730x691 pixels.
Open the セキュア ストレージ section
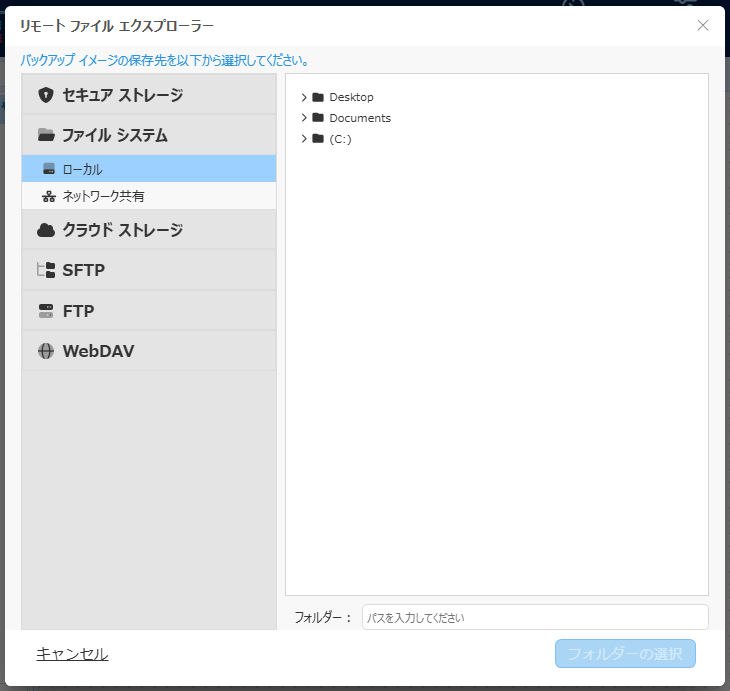(x=149, y=95)
